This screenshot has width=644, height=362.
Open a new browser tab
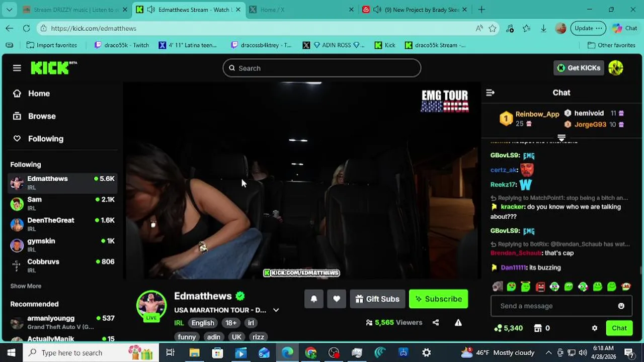click(x=481, y=10)
